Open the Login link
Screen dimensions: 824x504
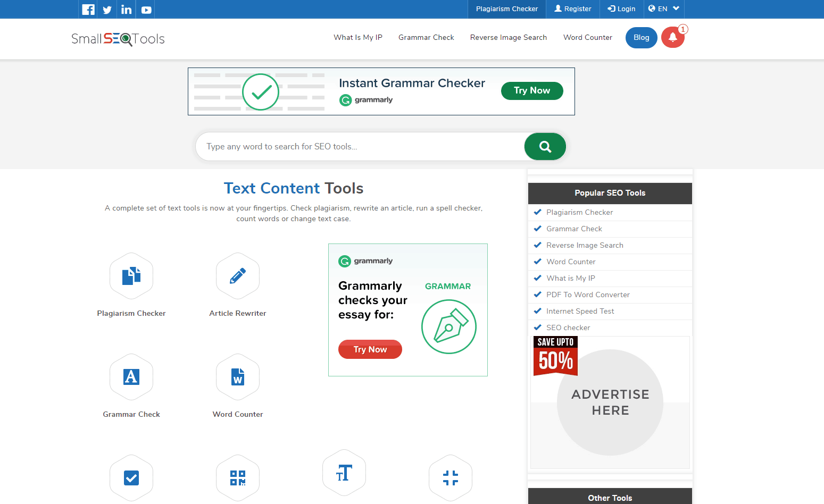point(621,9)
